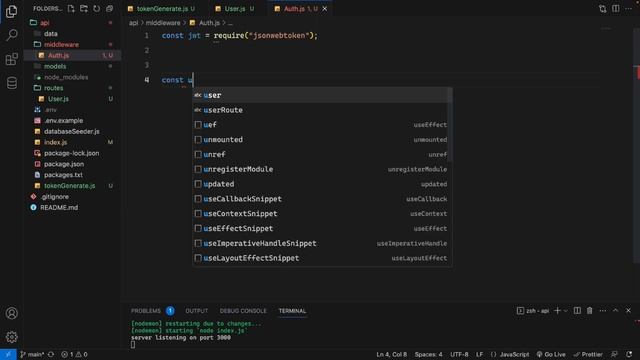Refresh the explorer file tree
640x360 pixels.
tap(96, 9)
